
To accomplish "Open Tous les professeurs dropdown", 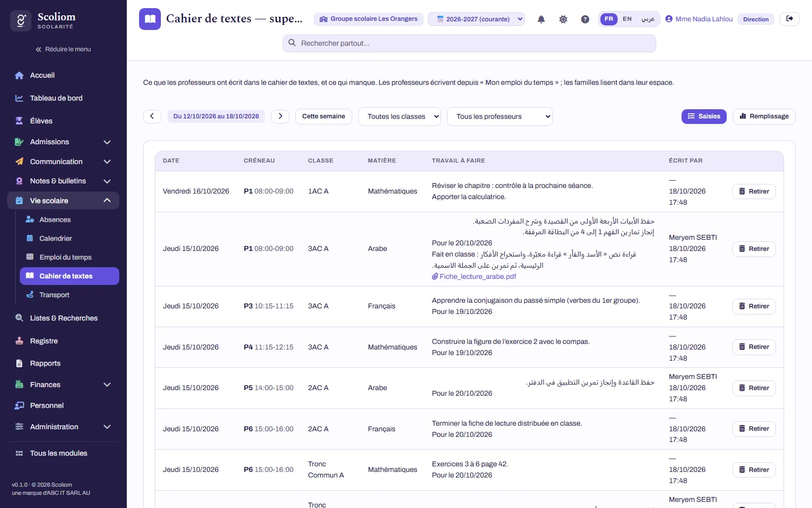I will point(499,116).
